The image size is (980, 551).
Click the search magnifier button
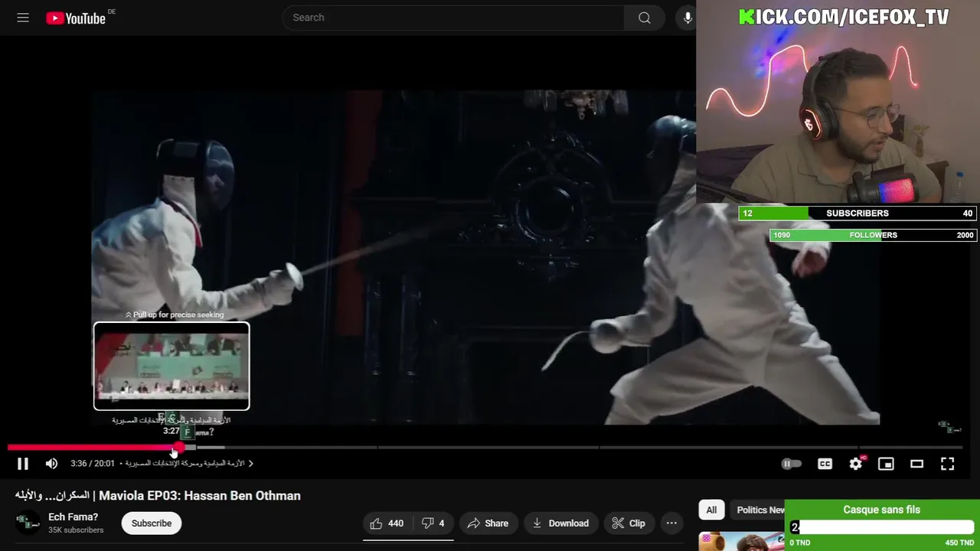(x=645, y=18)
